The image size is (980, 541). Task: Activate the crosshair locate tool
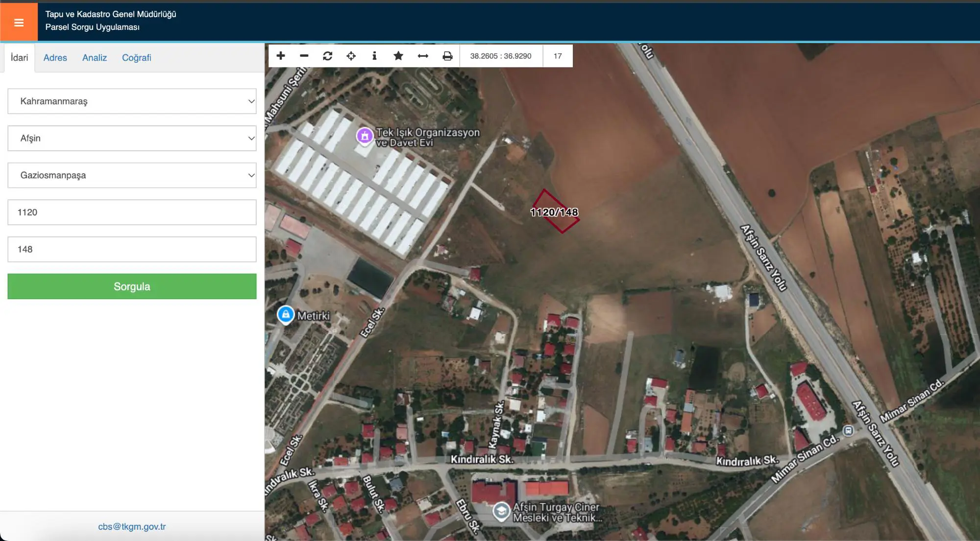(x=351, y=56)
